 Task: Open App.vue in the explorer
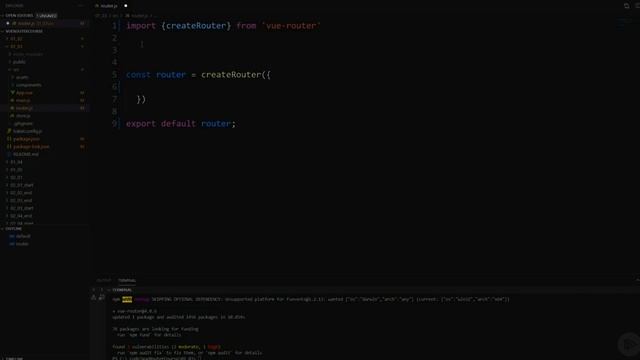24,93
